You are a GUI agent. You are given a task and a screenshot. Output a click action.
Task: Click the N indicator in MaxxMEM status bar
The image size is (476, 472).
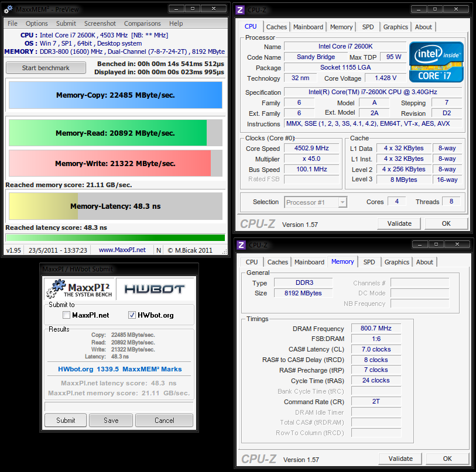[x=159, y=250]
